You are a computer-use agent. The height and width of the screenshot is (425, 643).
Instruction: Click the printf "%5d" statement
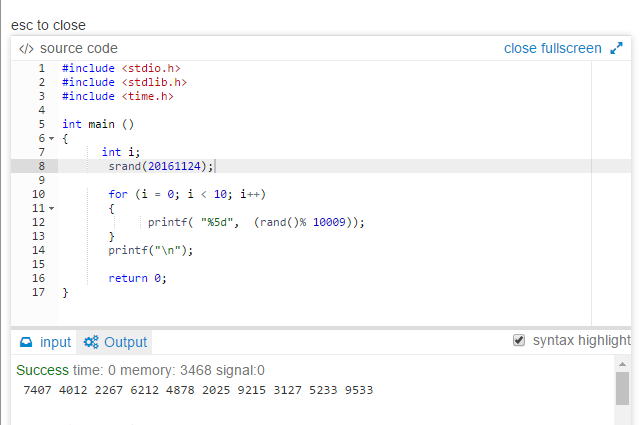click(256, 222)
